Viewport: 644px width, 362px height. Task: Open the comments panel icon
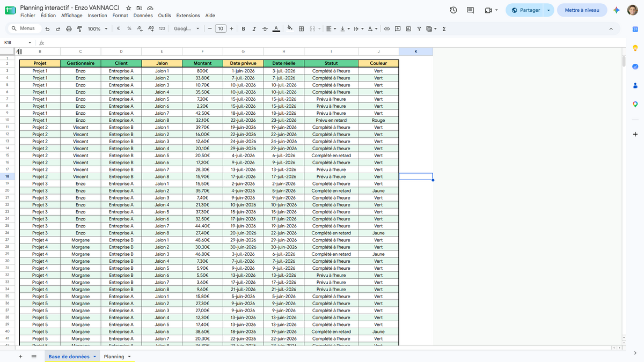tap(471, 10)
